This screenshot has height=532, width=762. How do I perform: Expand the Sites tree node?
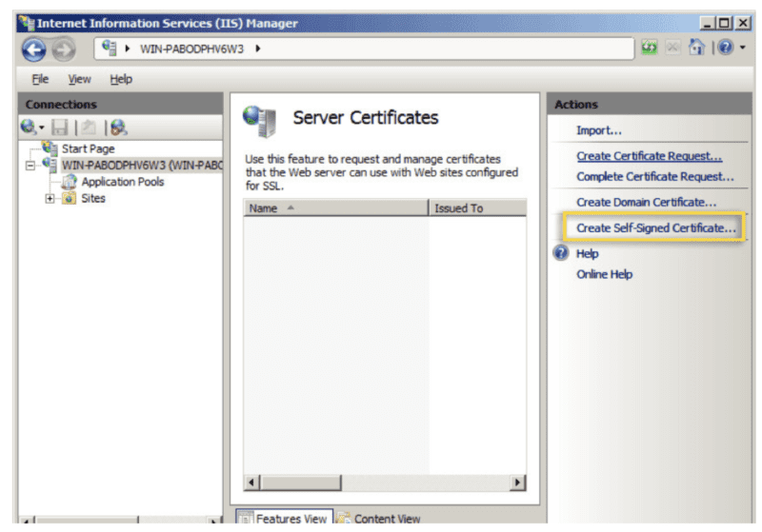pos(50,199)
